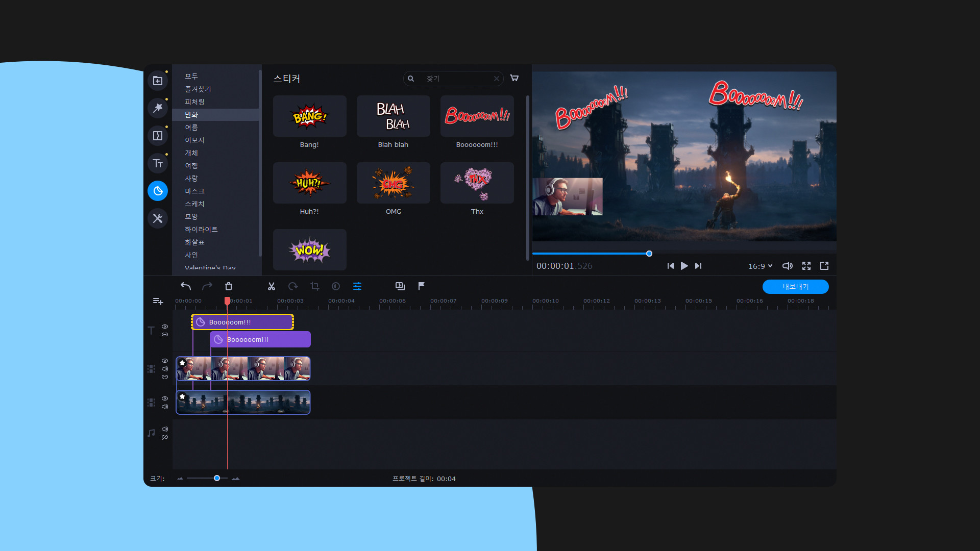Open the add track menu
The height and width of the screenshot is (551, 980).
point(158,302)
